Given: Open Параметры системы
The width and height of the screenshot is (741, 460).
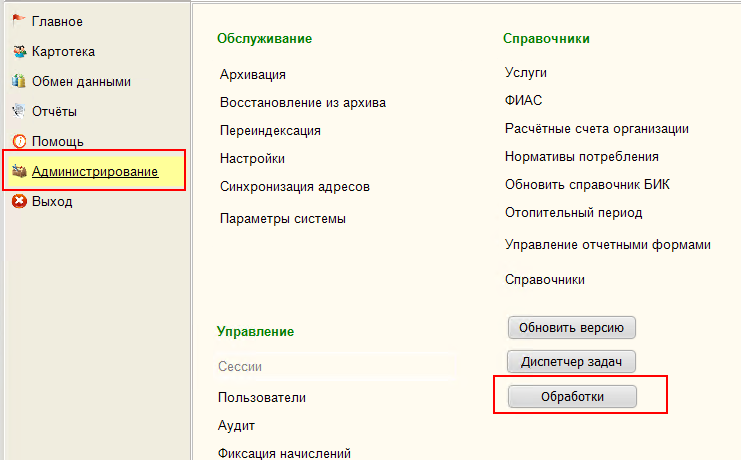Looking at the screenshot, I should coord(283,219).
